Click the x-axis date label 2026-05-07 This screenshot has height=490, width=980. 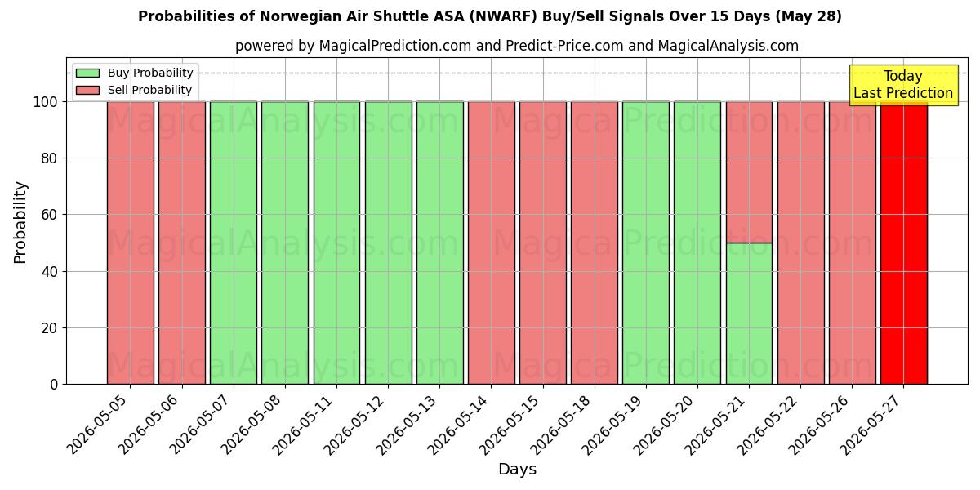(203, 424)
